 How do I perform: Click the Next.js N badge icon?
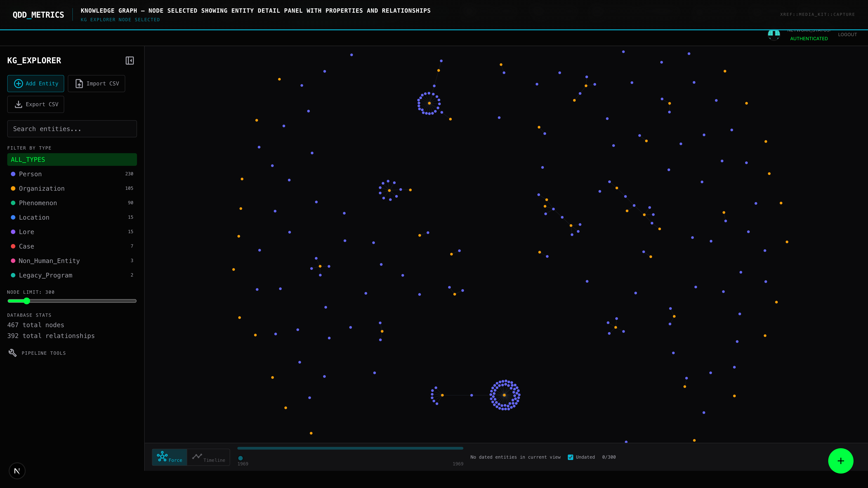point(17,471)
